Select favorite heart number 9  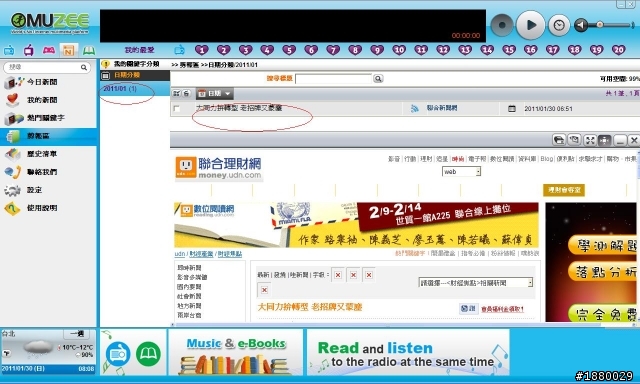tap(377, 50)
